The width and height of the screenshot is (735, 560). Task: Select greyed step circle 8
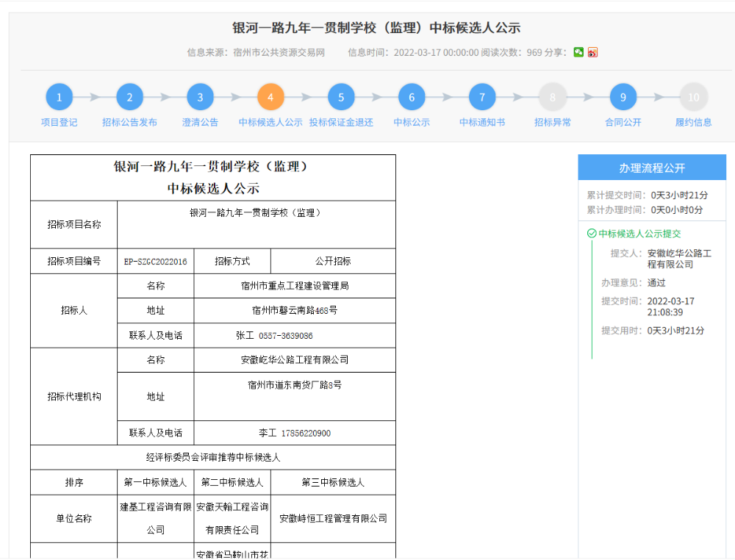point(553,97)
